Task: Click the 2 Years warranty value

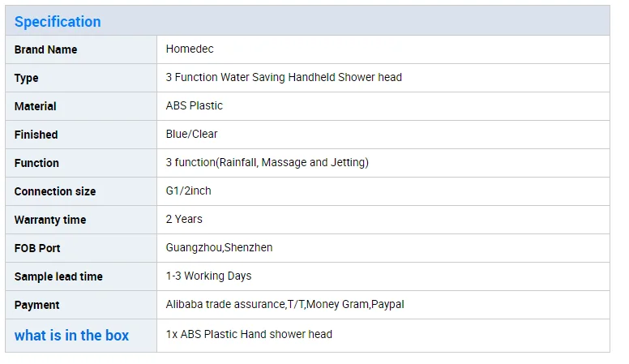Action: tap(185, 219)
